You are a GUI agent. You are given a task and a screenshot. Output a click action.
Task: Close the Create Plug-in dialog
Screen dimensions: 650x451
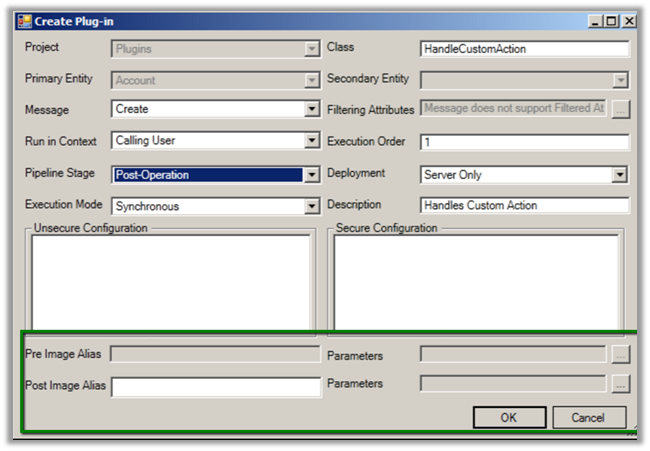click(x=628, y=21)
